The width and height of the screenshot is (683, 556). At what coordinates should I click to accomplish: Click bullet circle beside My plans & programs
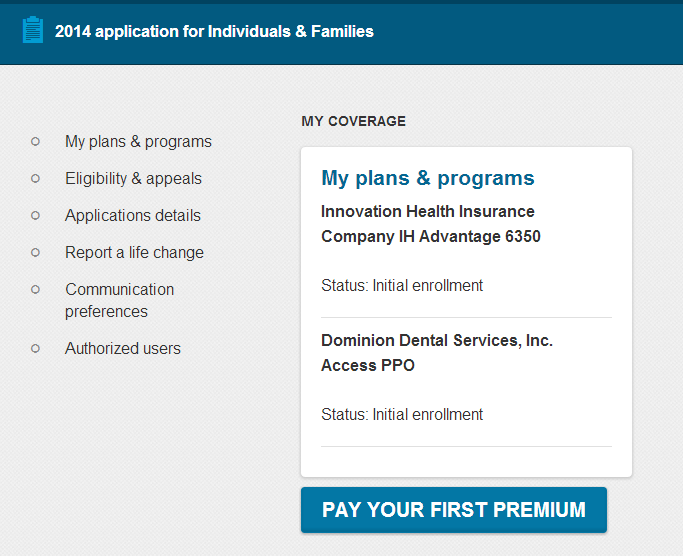35,142
